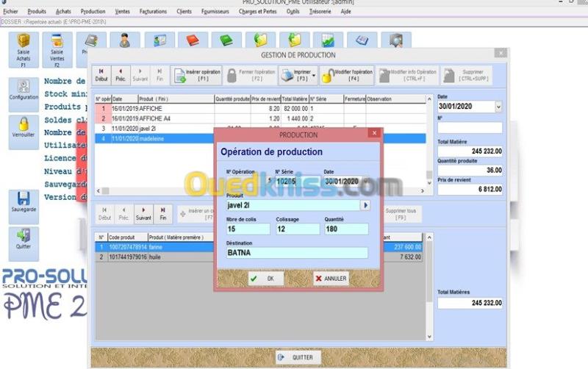This screenshot has width=588, height=369.
Task: Open the Aide menu
Action: (x=345, y=12)
